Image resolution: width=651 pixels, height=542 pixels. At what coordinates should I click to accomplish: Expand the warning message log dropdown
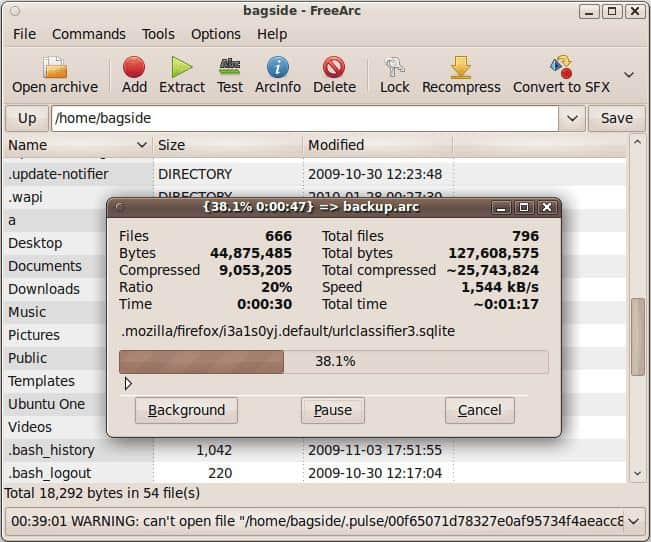(634, 521)
